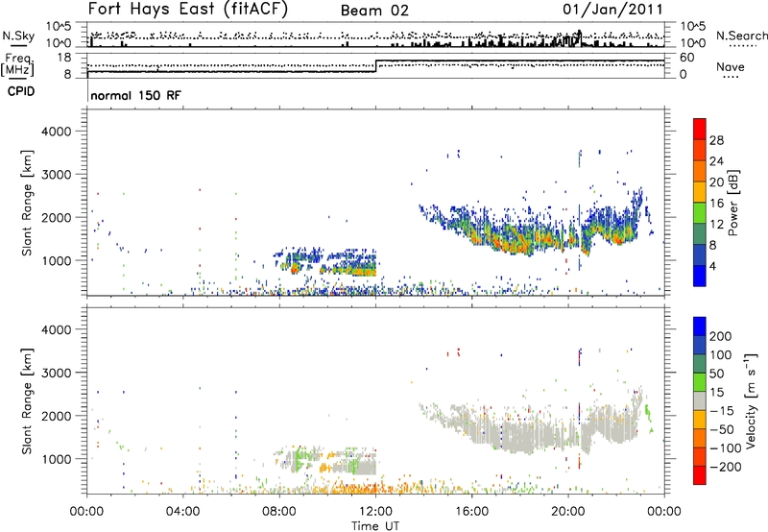Click the 'Beam 02' label
The image size is (768, 532).
click(374, 11)
